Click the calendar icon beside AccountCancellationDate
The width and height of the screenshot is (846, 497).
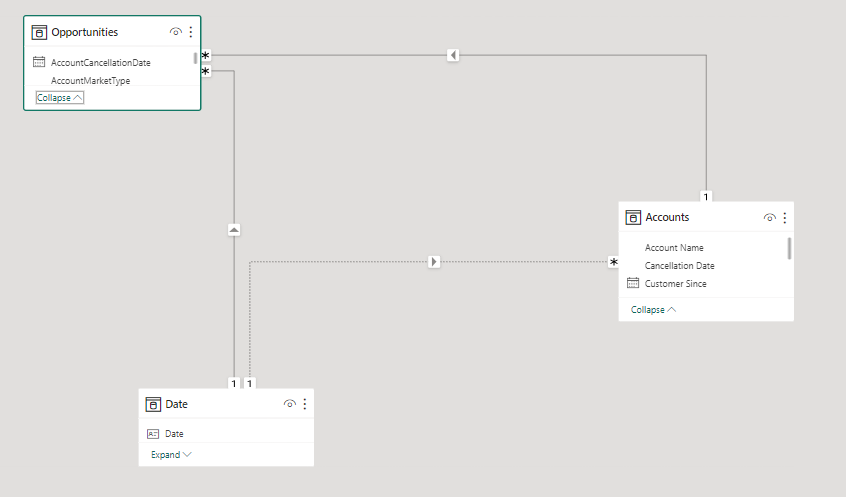39,62
